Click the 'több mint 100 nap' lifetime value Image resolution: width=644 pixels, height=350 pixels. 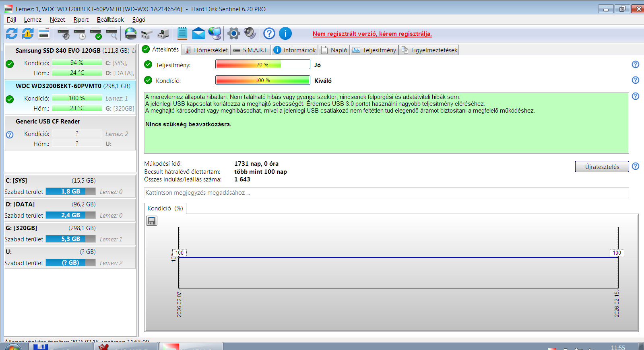pos(261,172)
